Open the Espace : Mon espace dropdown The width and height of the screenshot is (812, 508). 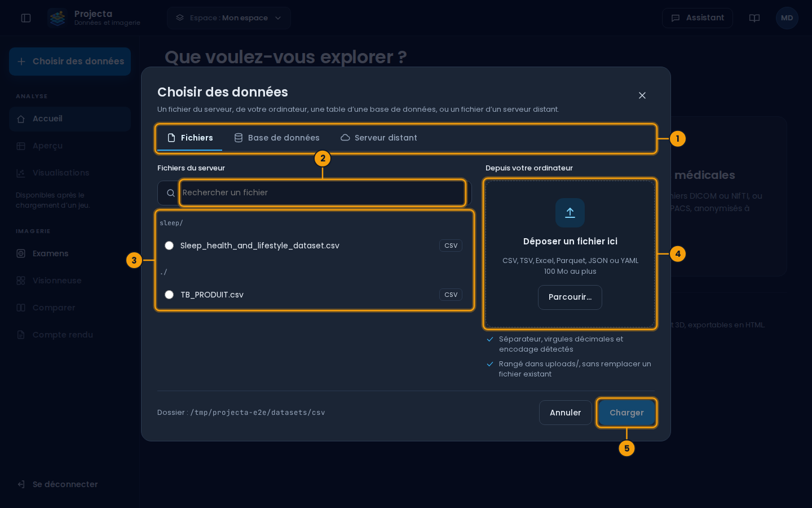(229, 18)
